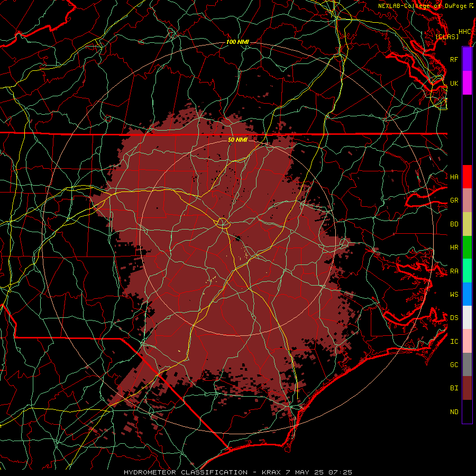Click the 100 NMI range ring label
The image size is (476, 476).
[237, 42]
